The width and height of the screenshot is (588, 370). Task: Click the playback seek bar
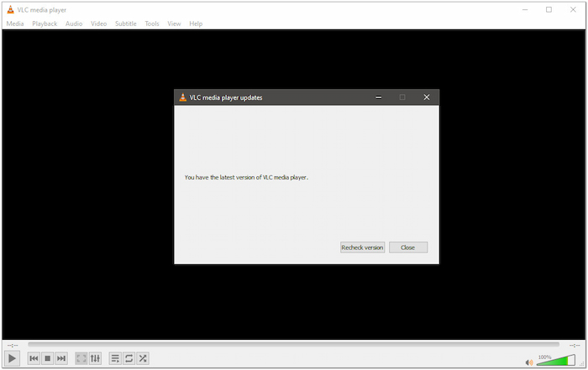pos(294,345)
